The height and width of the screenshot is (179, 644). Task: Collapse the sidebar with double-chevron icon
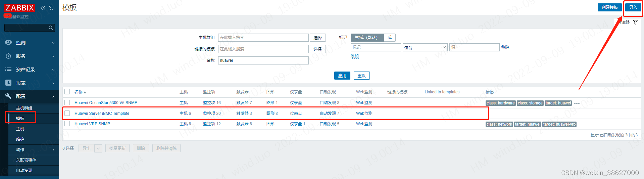(43, 7)
